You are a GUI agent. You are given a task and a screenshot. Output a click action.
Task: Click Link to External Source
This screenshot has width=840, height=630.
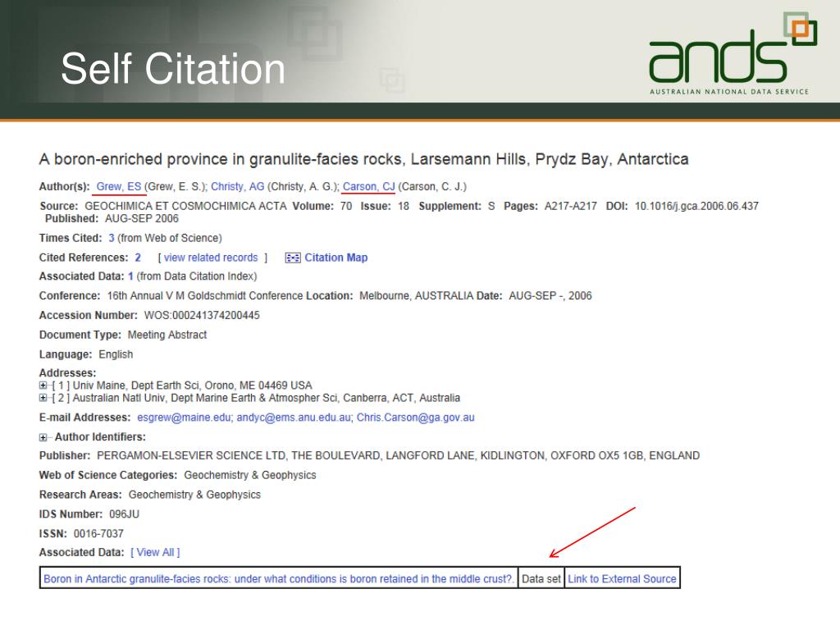[x=622, y=578]
